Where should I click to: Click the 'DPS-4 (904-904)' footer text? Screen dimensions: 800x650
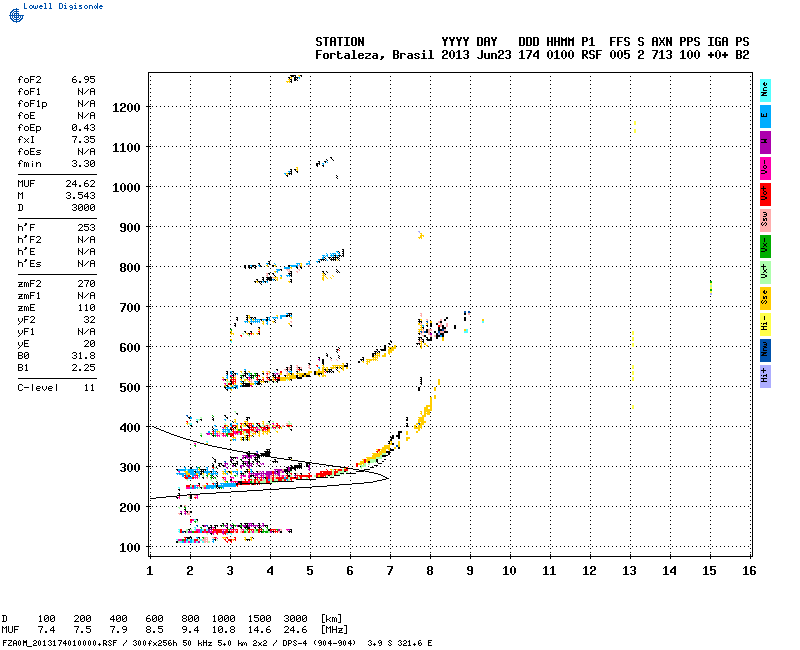click(x=319, y=643)
